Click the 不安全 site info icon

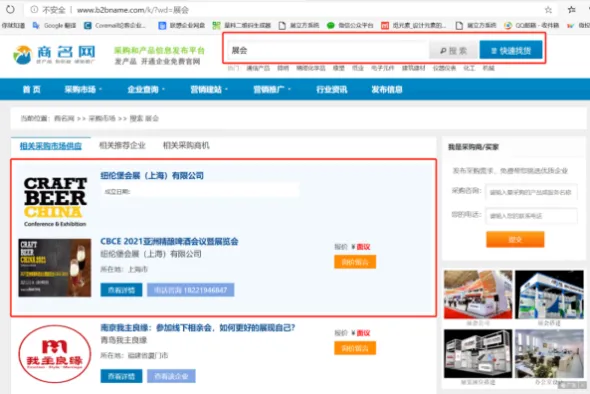34,10
